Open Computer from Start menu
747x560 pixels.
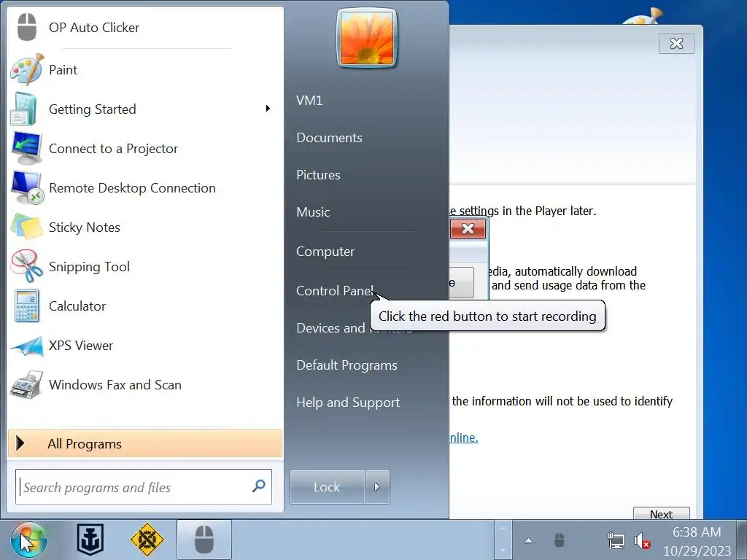coord(325,252)
